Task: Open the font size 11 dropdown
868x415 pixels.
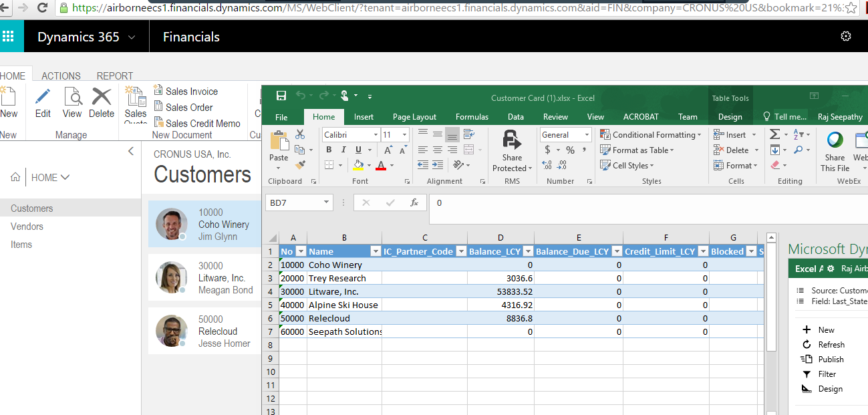Action: (x=404, y=134)
